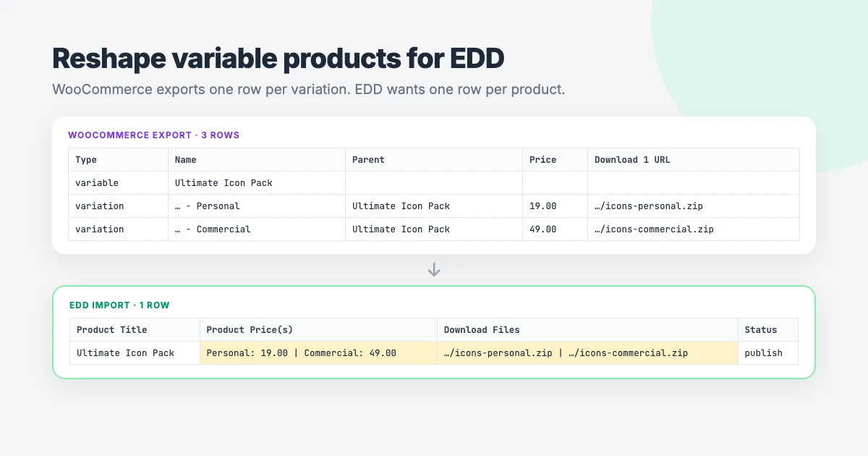Click the 'Status' column header

click(768, 330)
